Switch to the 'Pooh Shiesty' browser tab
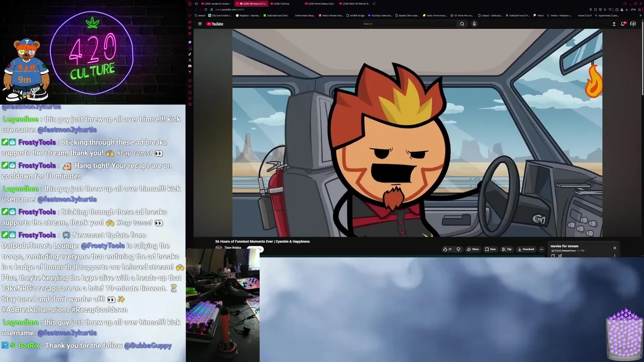644x362 pixels. point(320,4)
